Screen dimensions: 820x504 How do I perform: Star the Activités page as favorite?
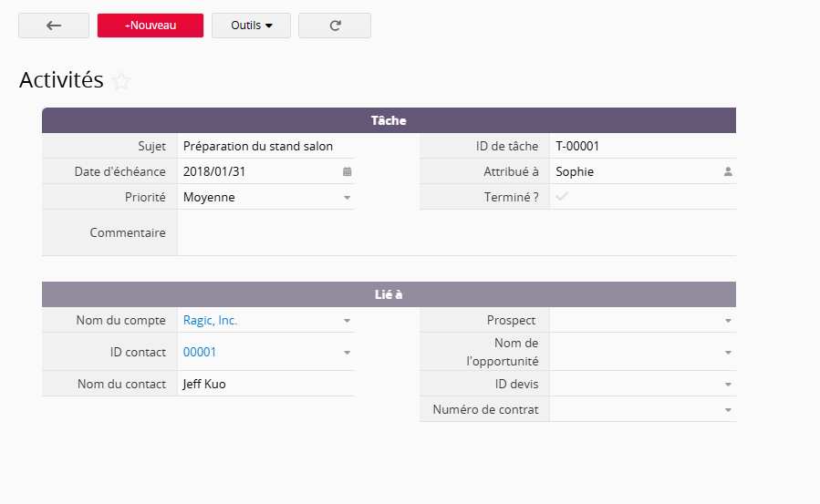(x=121, y=81)
